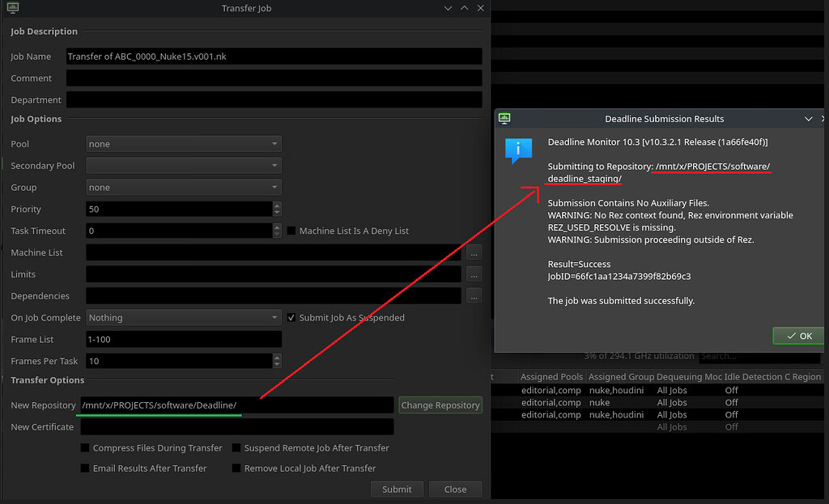This screenshot has height=504, width=829.
Task: Enable Machine List Is A Deny List
Action: (x=290, y=231)
